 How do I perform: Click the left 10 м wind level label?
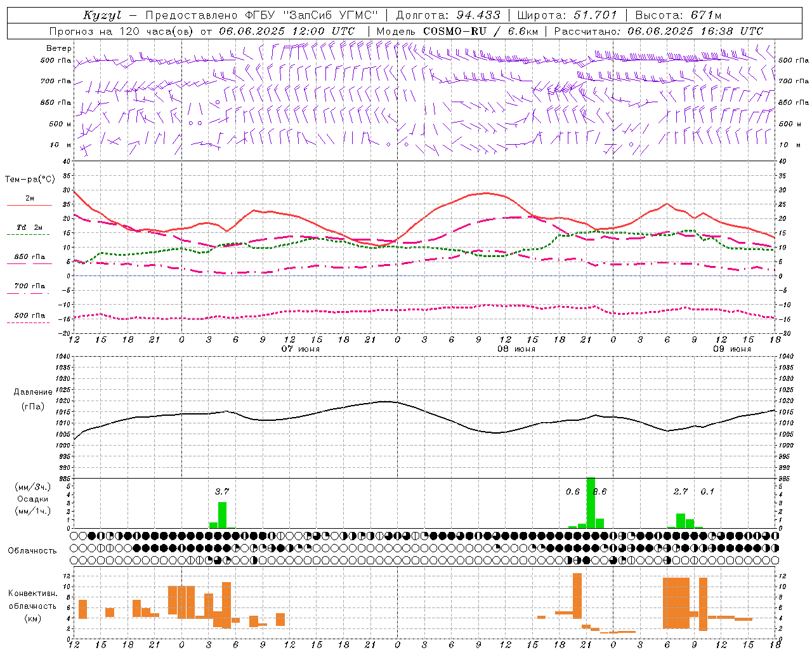60,145
